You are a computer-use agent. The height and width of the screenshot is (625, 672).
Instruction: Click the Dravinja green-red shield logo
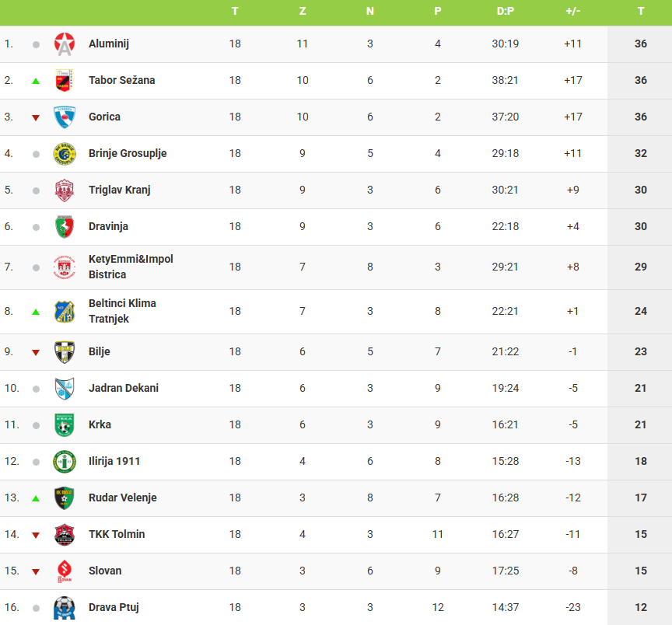[65, 227]
